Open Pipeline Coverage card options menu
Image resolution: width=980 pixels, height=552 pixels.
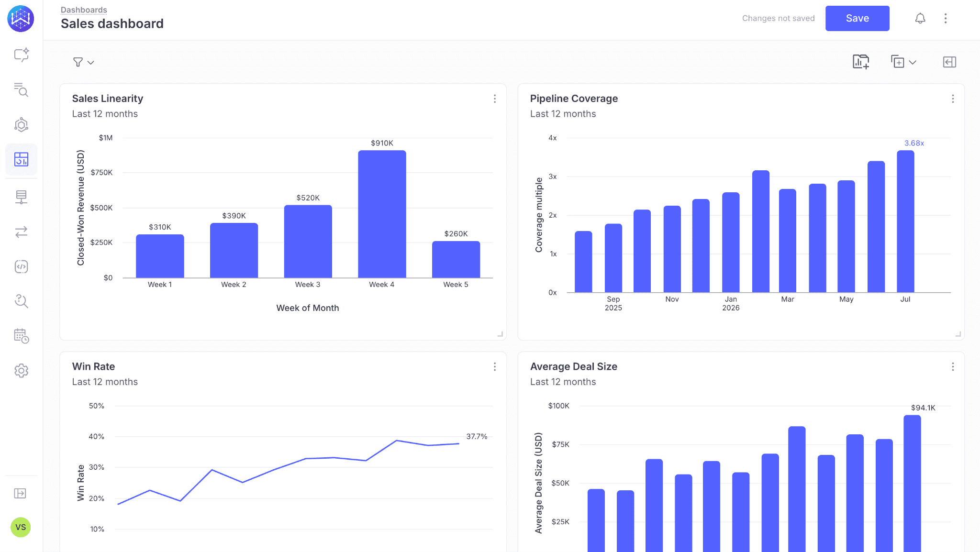(x=953, y=99)
